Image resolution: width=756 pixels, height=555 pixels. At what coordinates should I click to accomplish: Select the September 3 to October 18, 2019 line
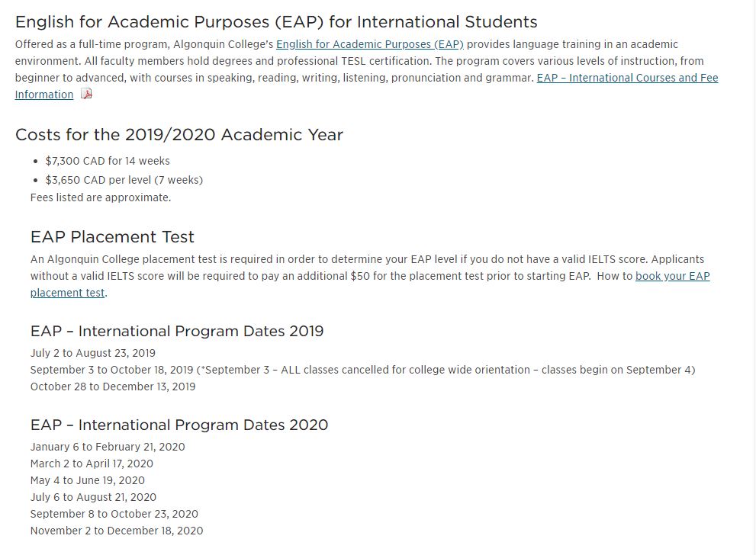coord(112,370)
